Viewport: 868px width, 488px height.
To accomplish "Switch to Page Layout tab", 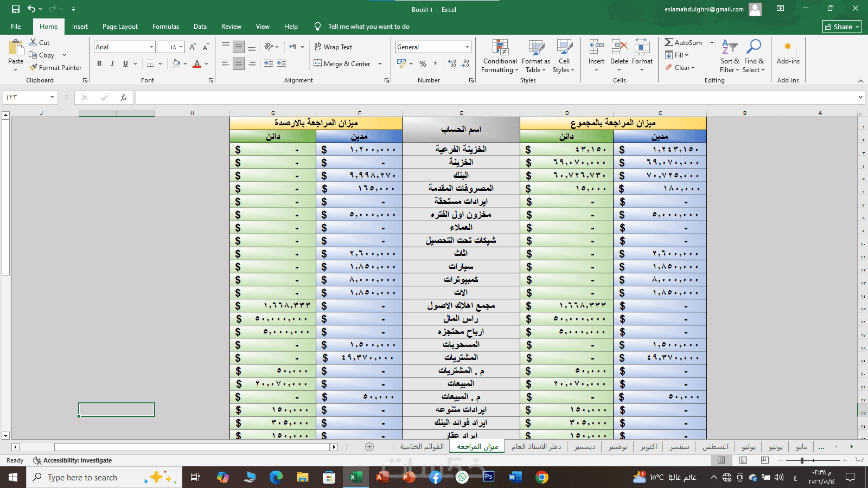I will 120,27.
